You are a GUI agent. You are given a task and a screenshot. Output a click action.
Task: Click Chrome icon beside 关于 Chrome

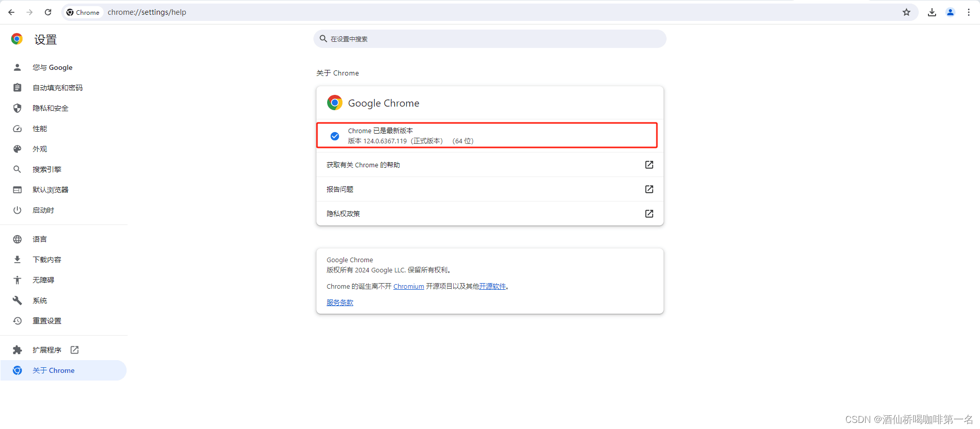(17, 370)
